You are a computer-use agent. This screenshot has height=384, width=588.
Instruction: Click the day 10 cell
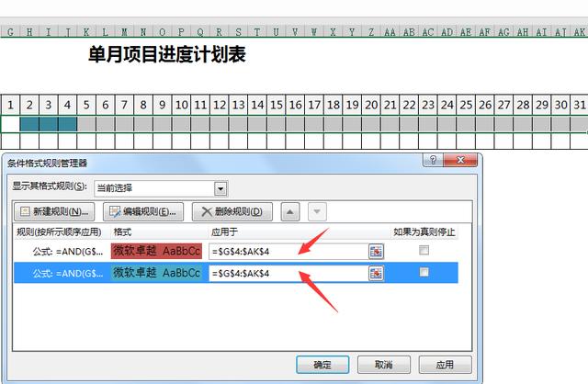[x=182, y=105]
